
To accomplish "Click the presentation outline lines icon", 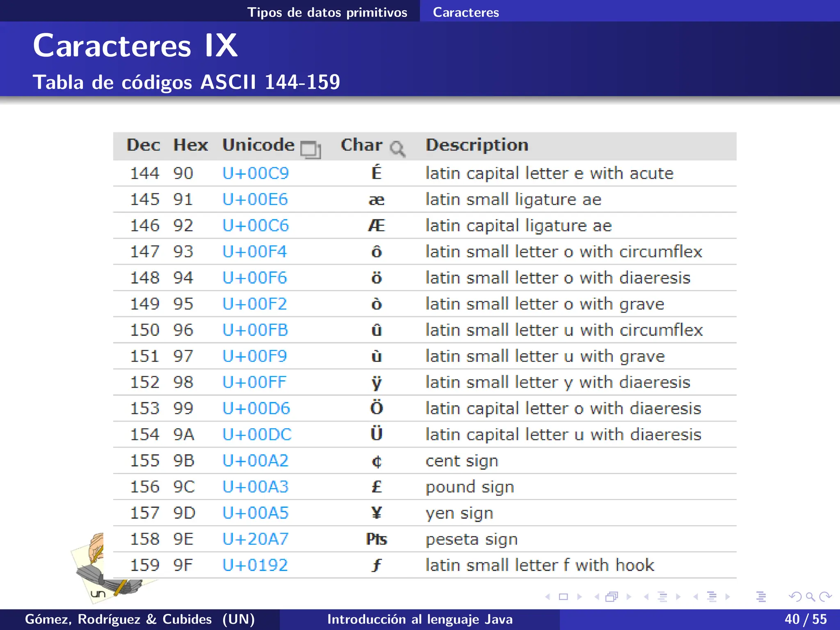I will tap(761, 597).
